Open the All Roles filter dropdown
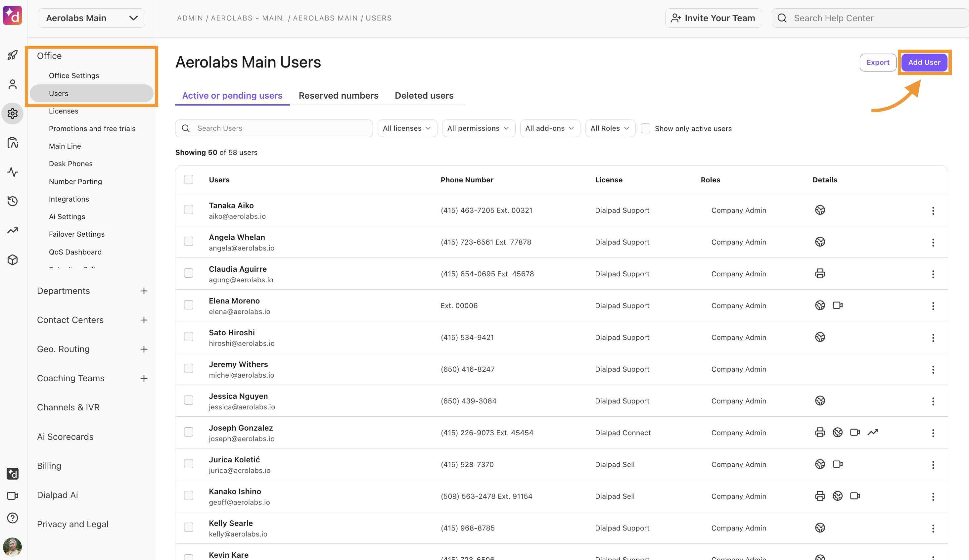Screen dimensions: 969x560 click(610, 128)
